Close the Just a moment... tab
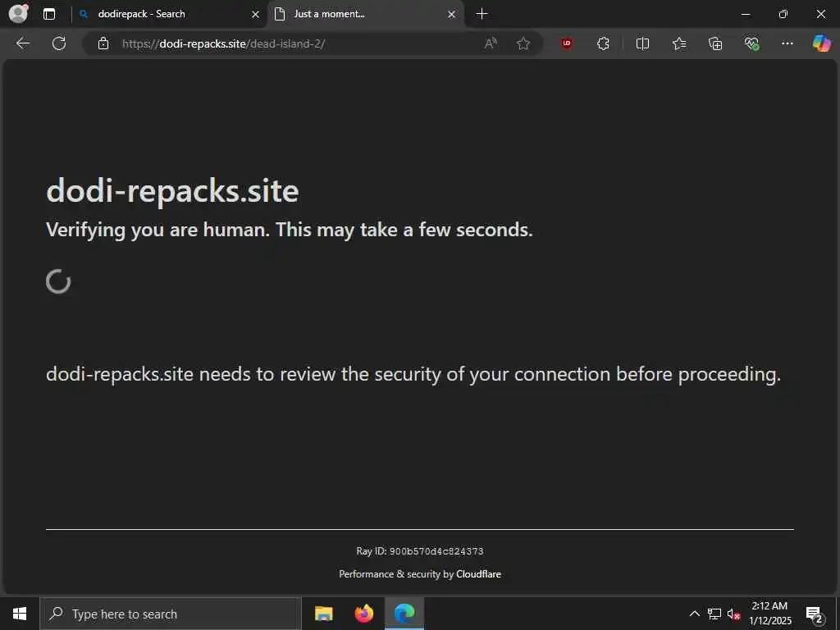 [452, 15]
